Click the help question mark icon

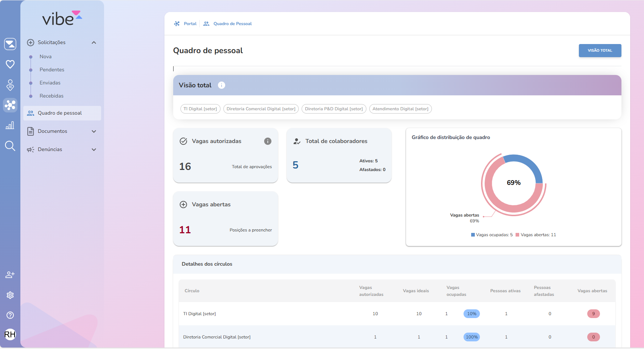pos(10,315)
